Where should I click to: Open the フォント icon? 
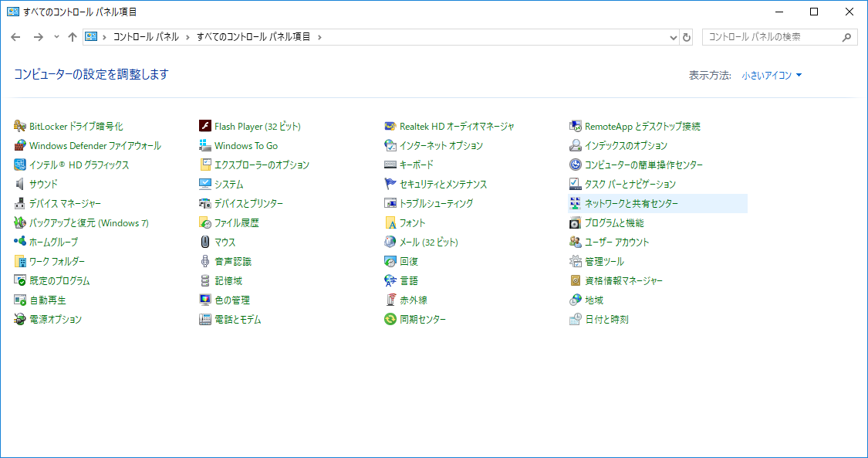(391, 222)
